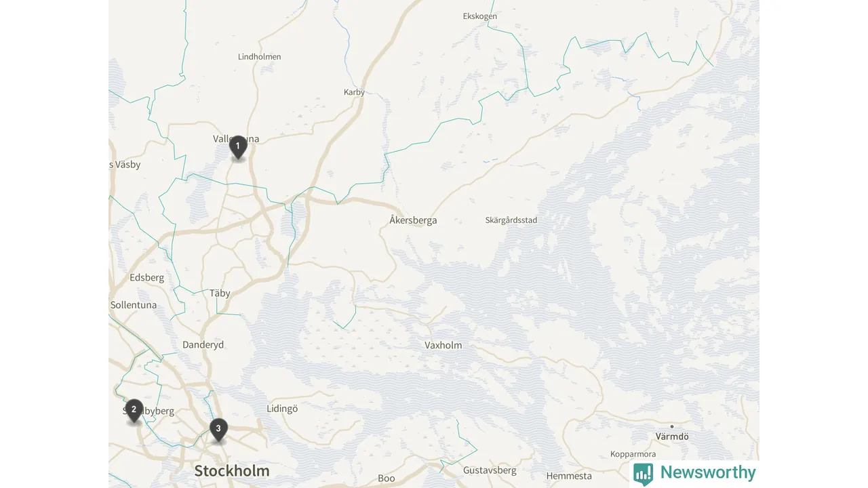This screenshot has height=488, width=868.
Task: Click the Täby town label
Action: (x=220, y=293)
